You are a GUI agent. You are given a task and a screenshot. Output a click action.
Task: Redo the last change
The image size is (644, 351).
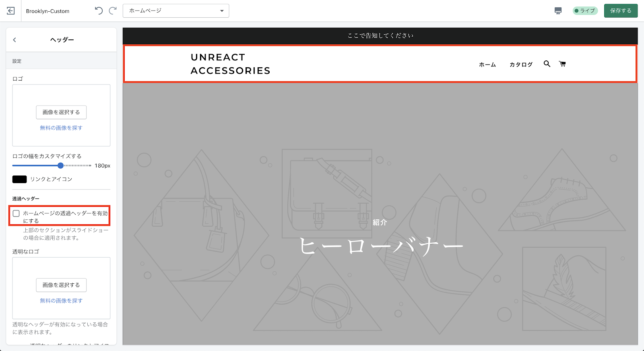pos(113,11)
